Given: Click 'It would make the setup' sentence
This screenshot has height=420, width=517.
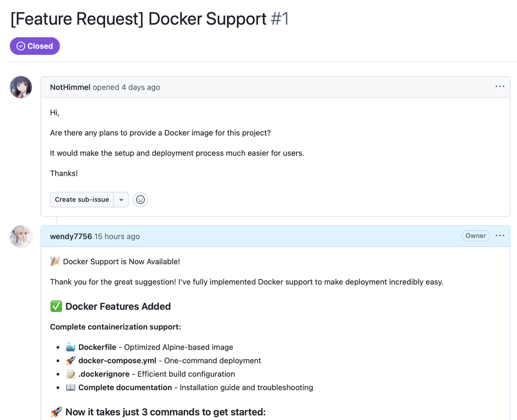Looking at the screenshot, I should pyautogui.click(x=177, y=153).
